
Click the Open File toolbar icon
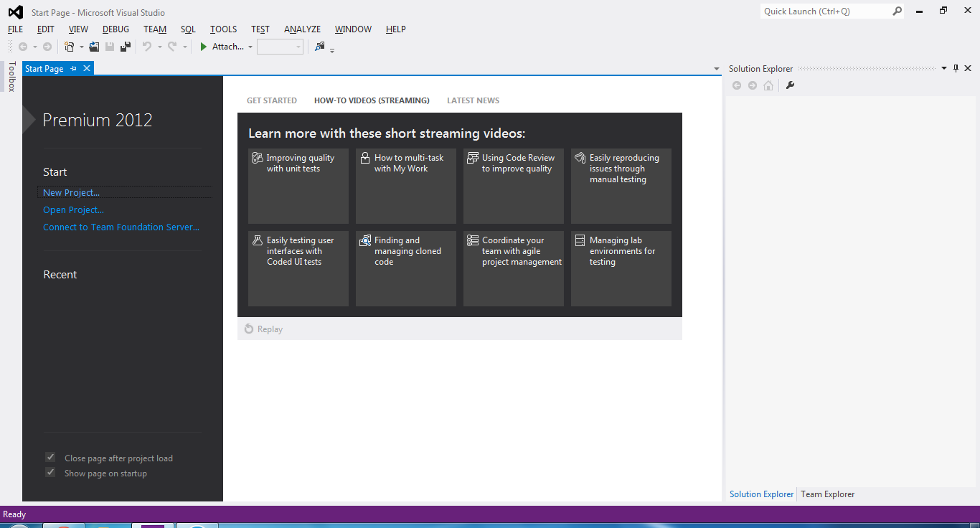coord(94,47)
